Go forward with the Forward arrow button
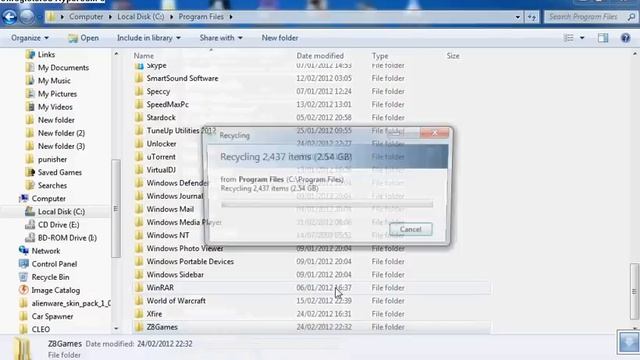Viewport: 640px width, 360px height. coord(27,17)
